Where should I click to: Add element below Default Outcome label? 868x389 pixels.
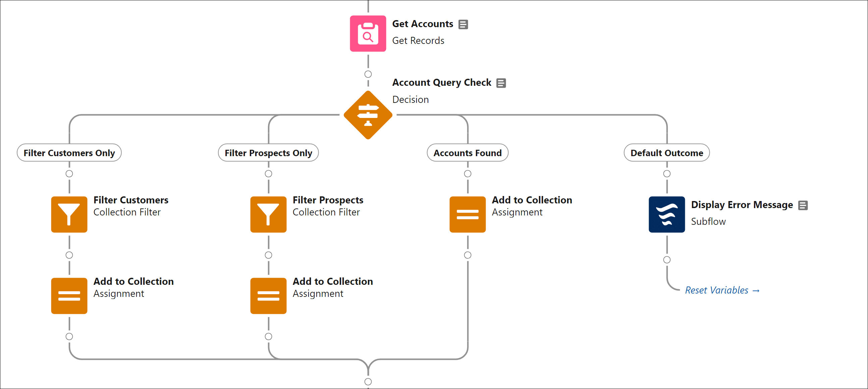coord(666,174)
